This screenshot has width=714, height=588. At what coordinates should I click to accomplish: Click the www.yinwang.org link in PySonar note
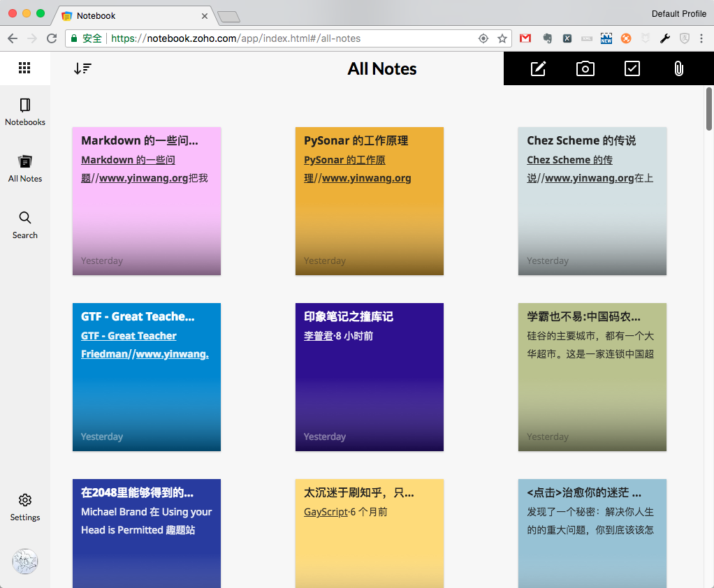tap(366, 178)
